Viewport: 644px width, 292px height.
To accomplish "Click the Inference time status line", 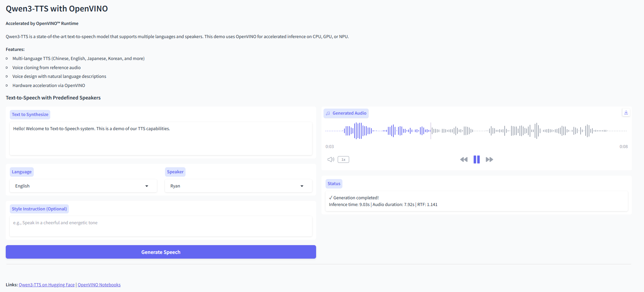I will point(383,205).
